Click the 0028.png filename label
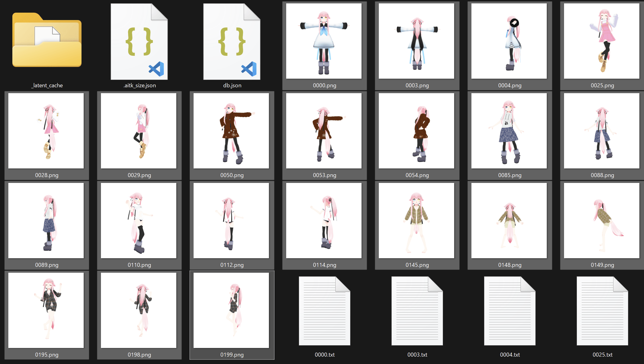The height and width of the screenshot is (364, 644). coord(47,175)
